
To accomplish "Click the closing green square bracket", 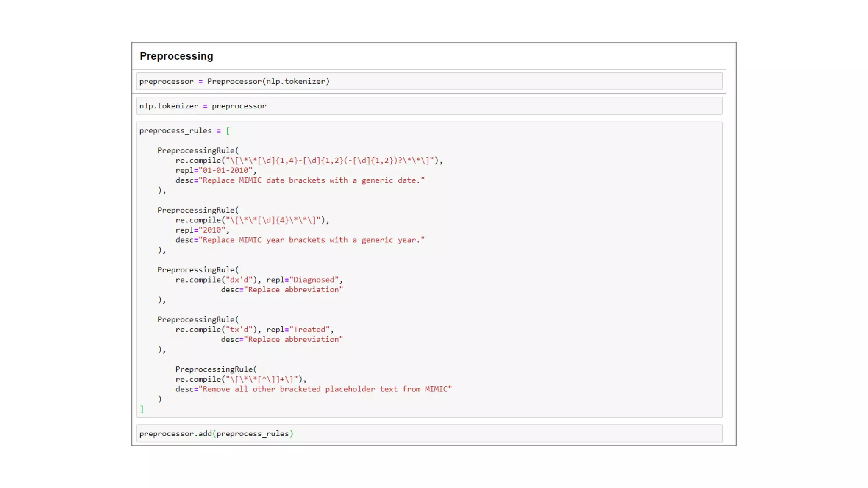I will 142,409.
